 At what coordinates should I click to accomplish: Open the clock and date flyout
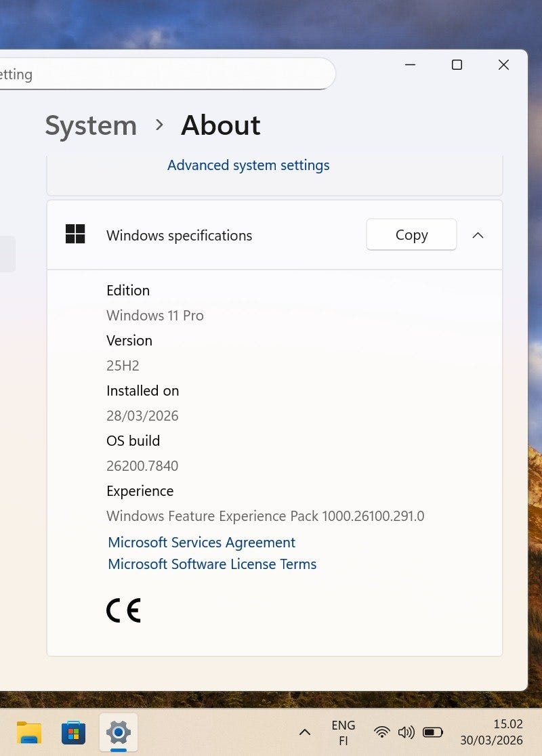tap(491, 732)
